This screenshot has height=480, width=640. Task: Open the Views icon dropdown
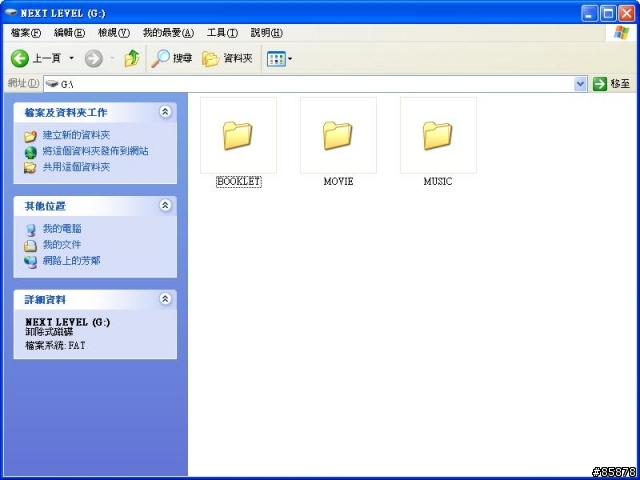(x=280, y=59)
